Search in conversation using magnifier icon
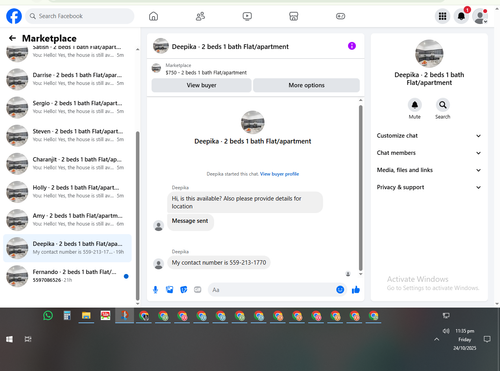The image size is (500, 371). 443,105
